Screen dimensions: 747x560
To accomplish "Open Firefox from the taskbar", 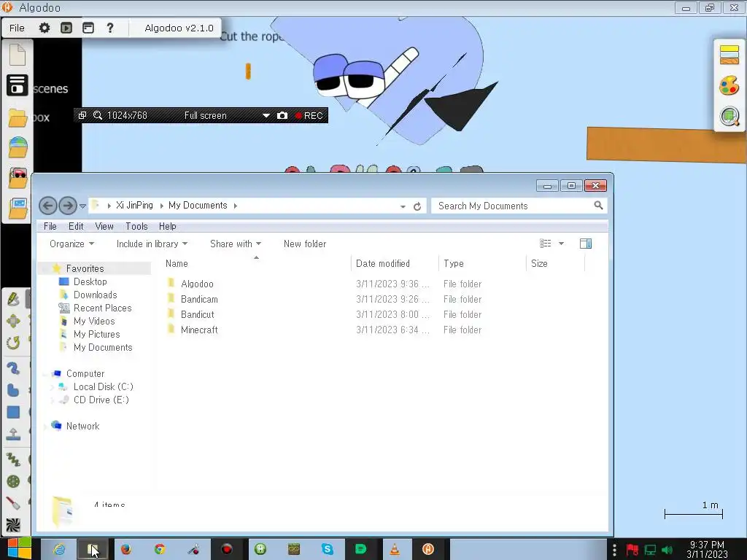I will 125,549.
